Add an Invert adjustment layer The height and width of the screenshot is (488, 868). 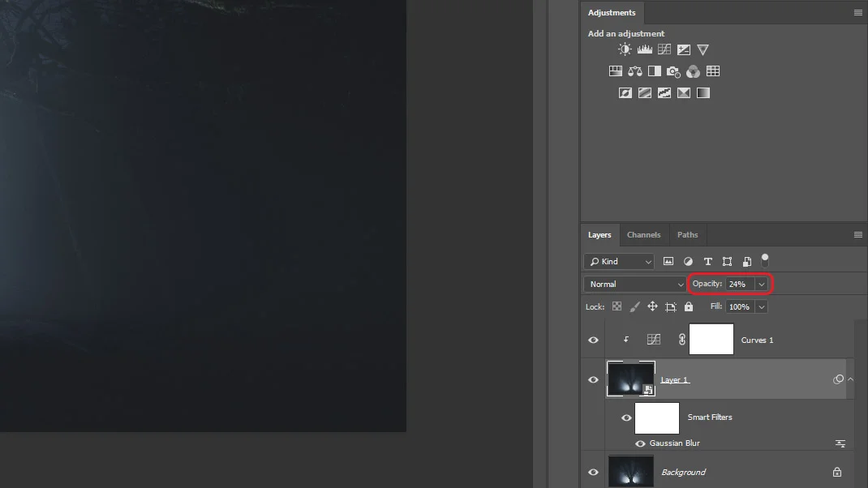click(625, 92)
